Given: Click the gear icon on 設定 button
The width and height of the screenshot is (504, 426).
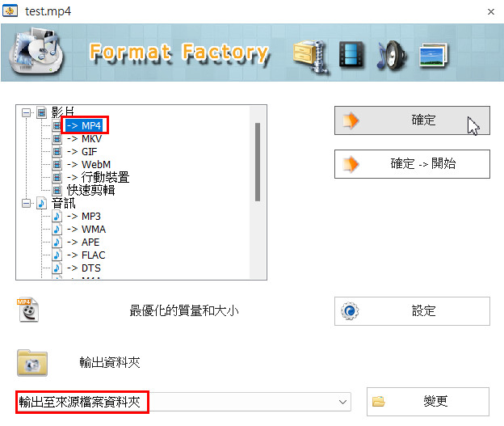Looking at the screenshot, I should (x=350, y=311).
